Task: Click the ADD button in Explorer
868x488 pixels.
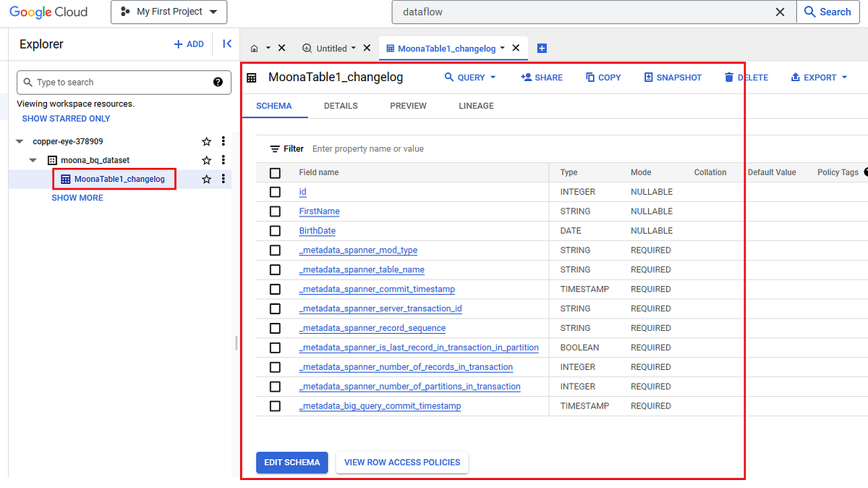Action: pyautogui.click(x=189, y=43)
